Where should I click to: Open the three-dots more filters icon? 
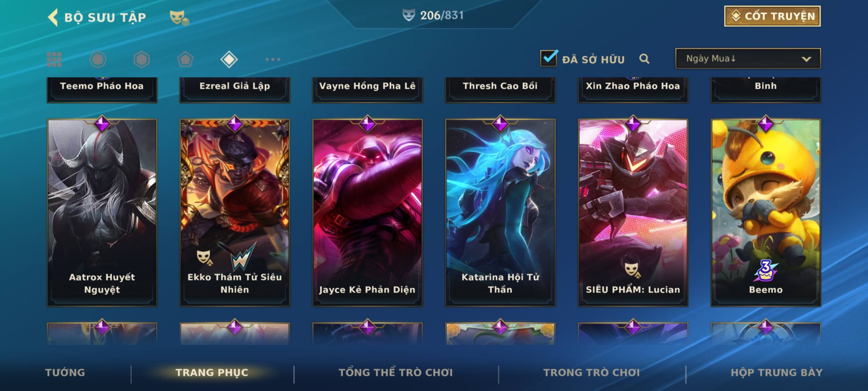273,59
